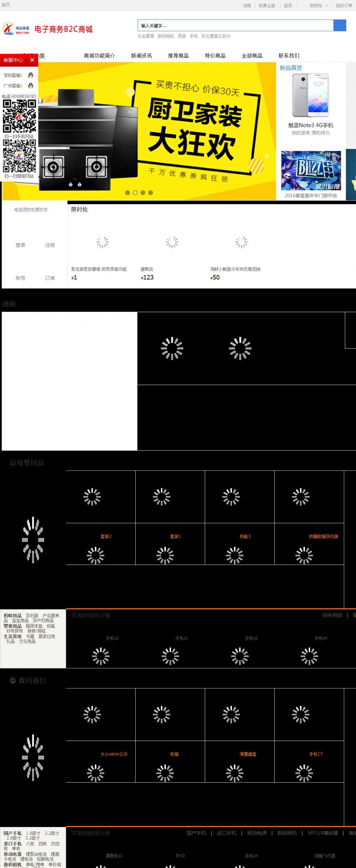Click the blue search button
Screen dimensions: 356x868
click(x=340, y=25)
